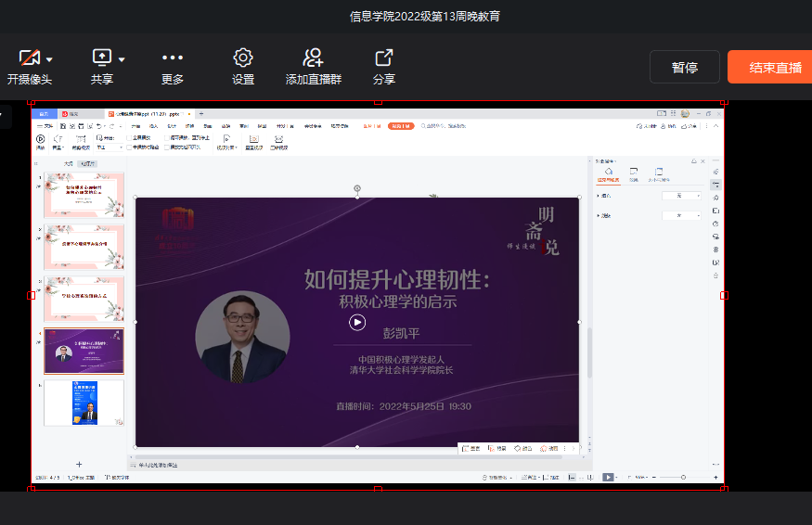Expand the camera options dropdown arrow
This screenshot has width=812, height=525.
tap(50, 59)
